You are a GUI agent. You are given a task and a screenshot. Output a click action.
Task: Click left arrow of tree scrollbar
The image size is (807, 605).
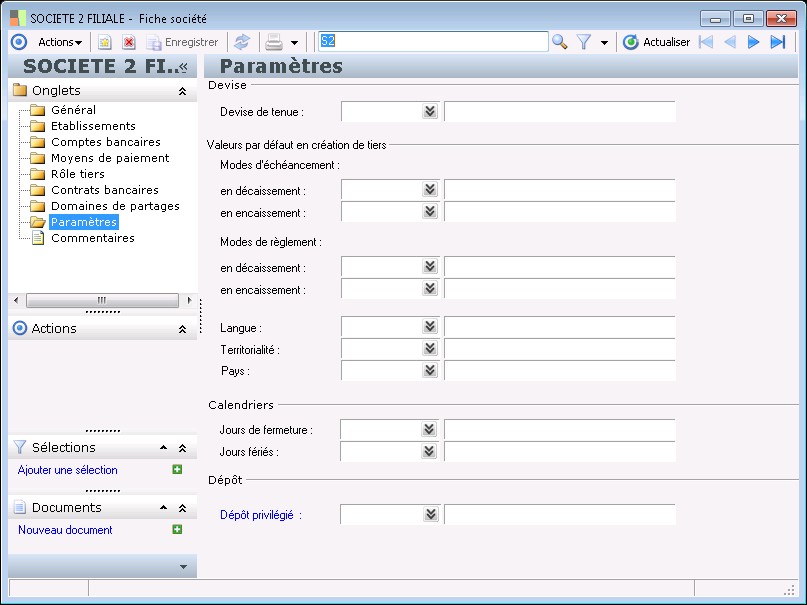16,300
